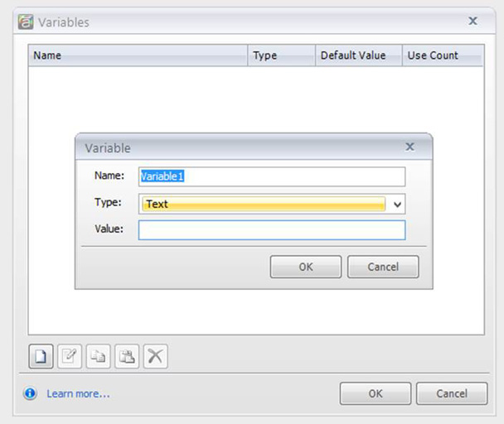
Task: Confirm with OK in the Variables window
Action: click(x=375, y=393)
